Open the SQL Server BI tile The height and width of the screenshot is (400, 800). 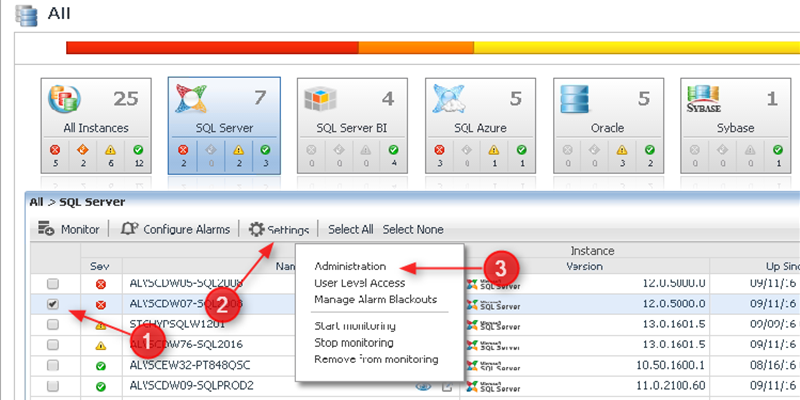352,126
